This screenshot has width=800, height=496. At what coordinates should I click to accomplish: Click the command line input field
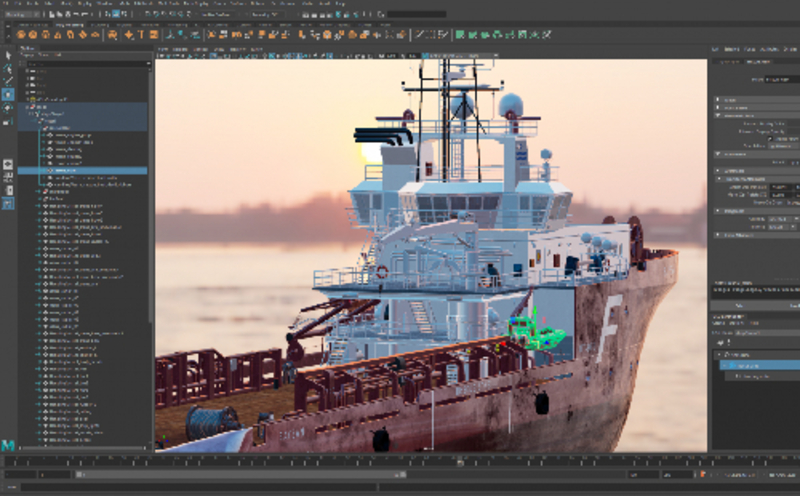click(199, 487)
